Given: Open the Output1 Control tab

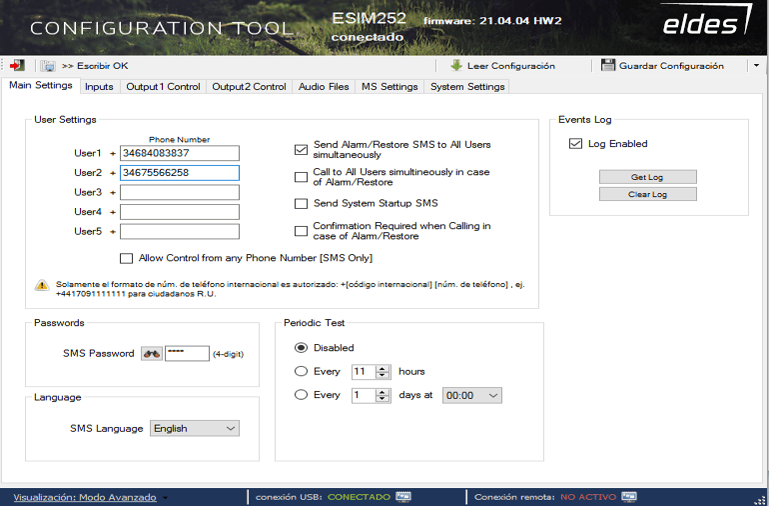Looking at the screenshot, I should 163,87.
